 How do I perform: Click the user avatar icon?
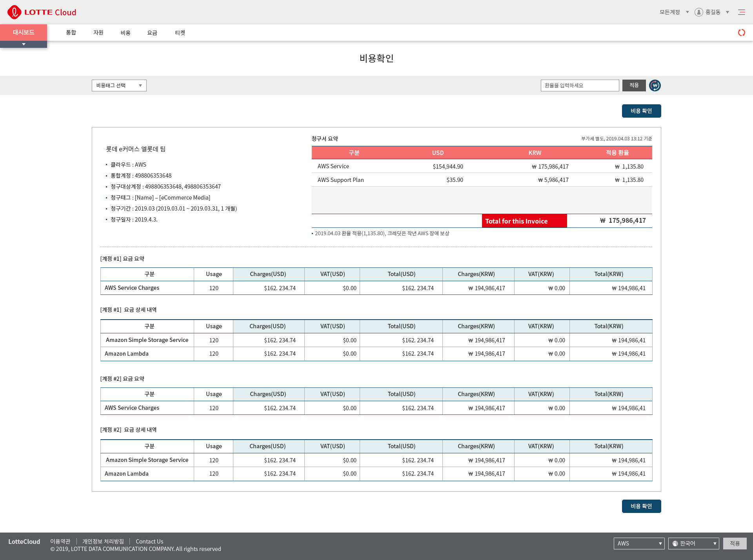698,12
